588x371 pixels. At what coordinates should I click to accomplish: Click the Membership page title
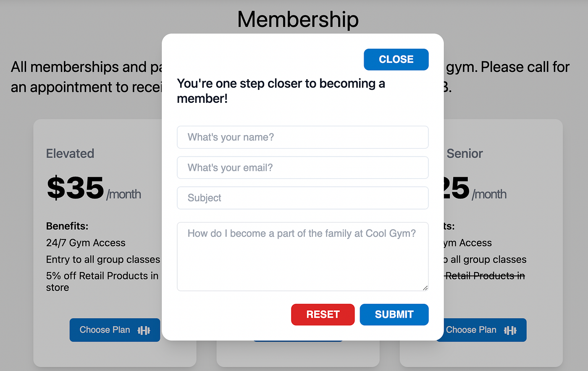point(298,19)
